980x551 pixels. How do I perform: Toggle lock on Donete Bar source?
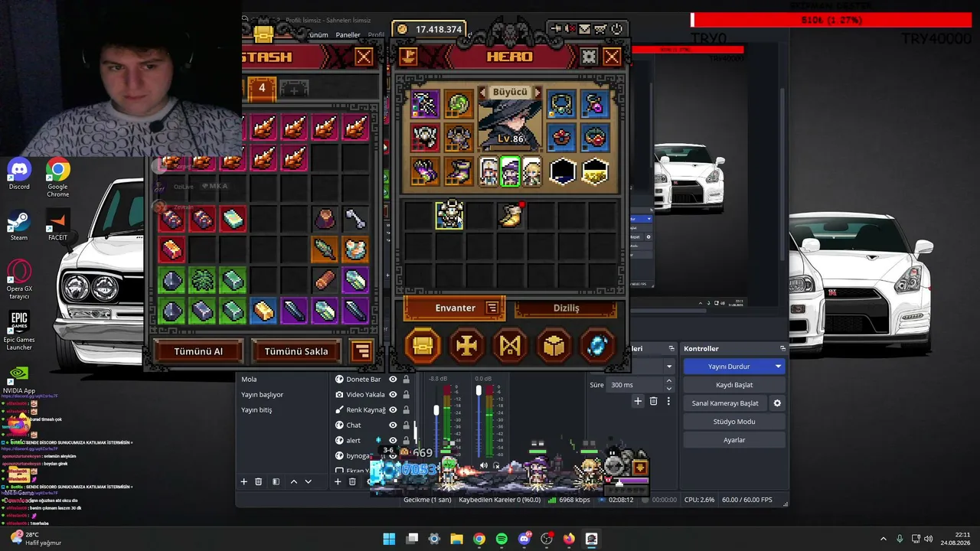(x=406, y=379)
